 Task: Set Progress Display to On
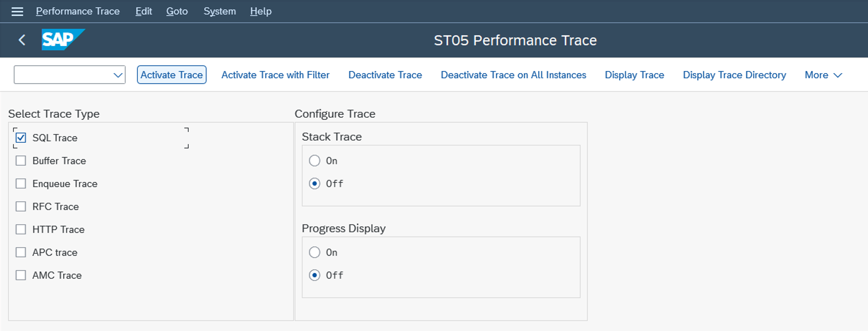tap(315, 252)
